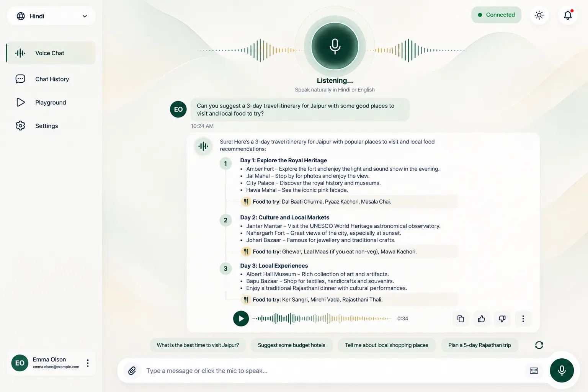Select the Day 2 step number marker

(x=225, y=220)
